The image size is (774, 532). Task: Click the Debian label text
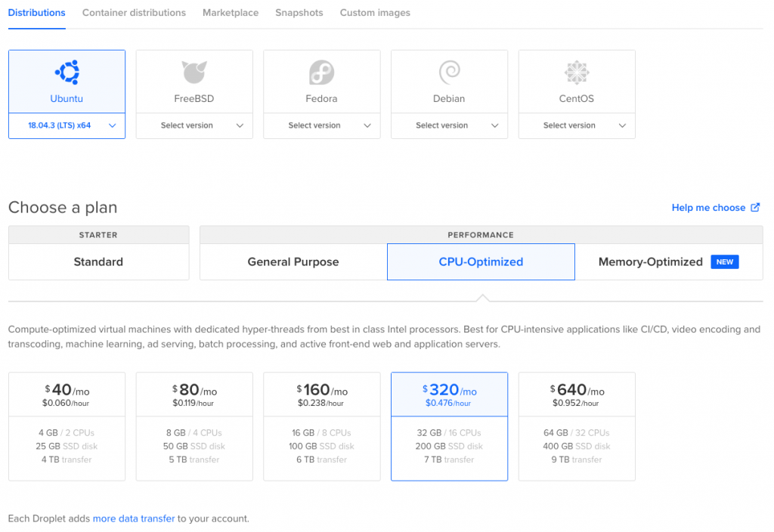[449, 99]
